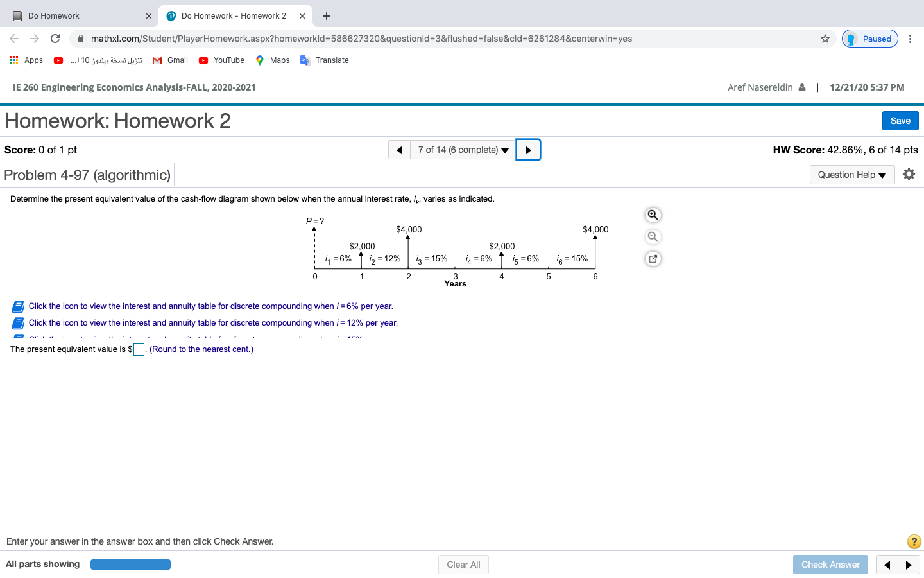This screenshot has height=578, width=924.
Task: Click the zoom-out magnifier icon
Action: point(653,236)
